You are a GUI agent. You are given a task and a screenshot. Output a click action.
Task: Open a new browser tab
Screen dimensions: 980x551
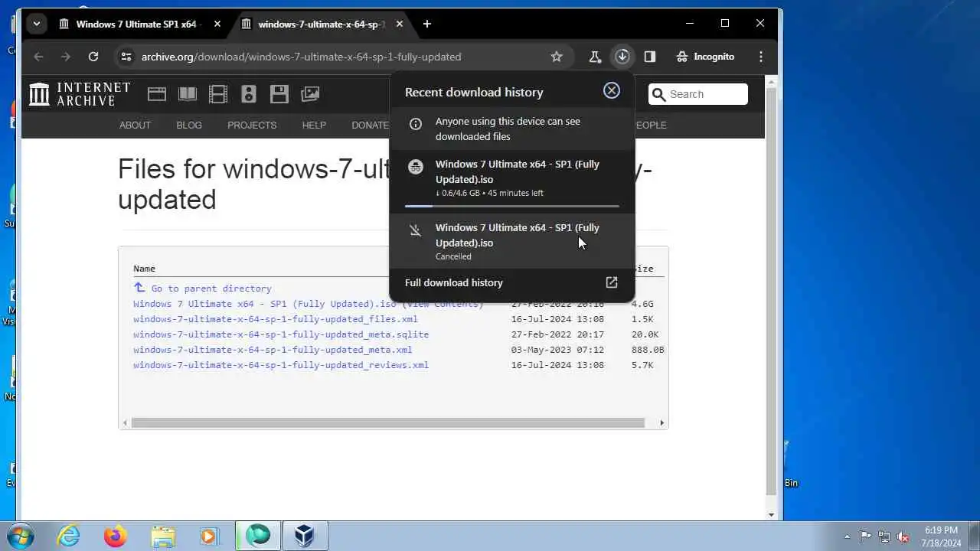click(427, 24)
